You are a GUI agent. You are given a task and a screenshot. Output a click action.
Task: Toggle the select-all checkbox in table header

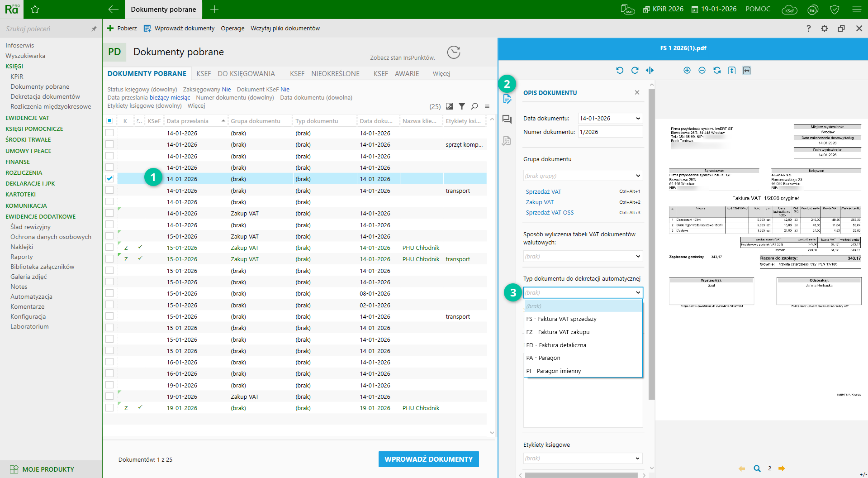click(x=109, y=121)
